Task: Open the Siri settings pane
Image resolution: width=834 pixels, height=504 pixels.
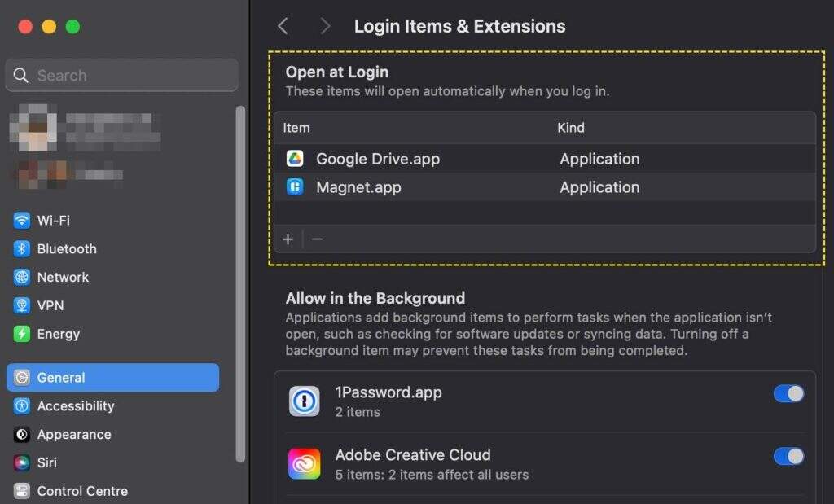Action: [112, 462]
